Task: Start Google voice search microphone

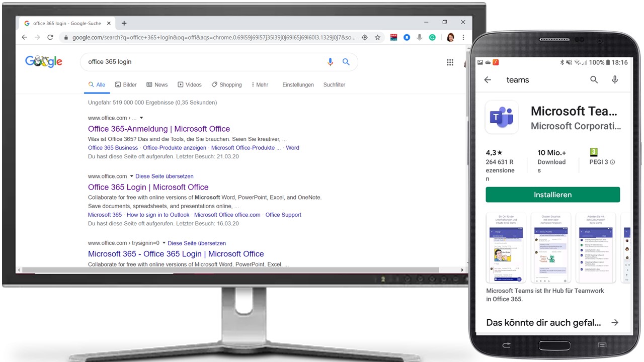Action: [330, 62]
